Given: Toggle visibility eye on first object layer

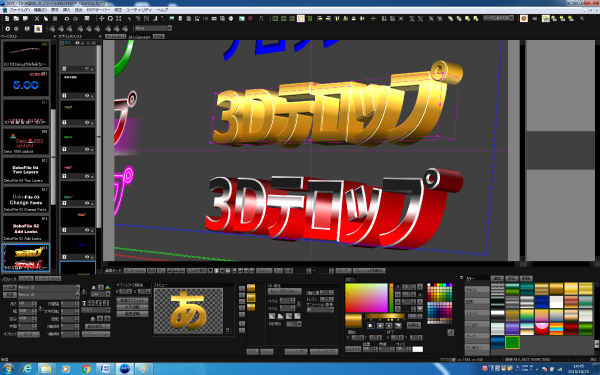Looking at the screenshot, I should click(88, 96).
